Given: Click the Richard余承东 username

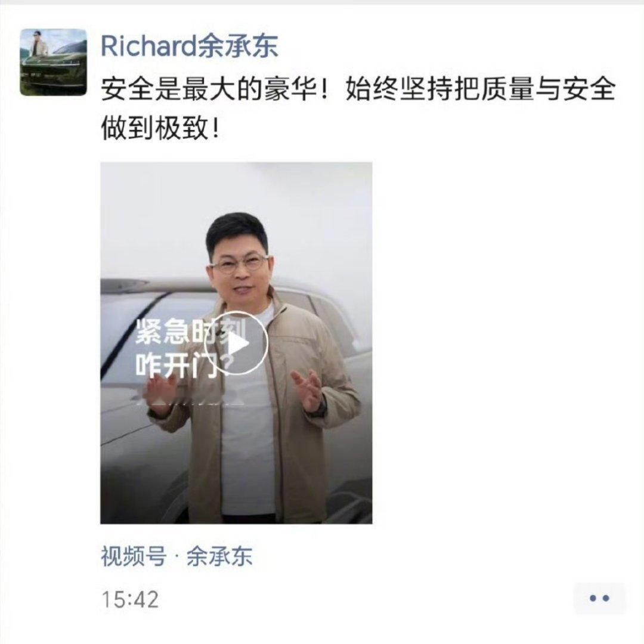Looking at the screenshot, I should tap(190, 47).
